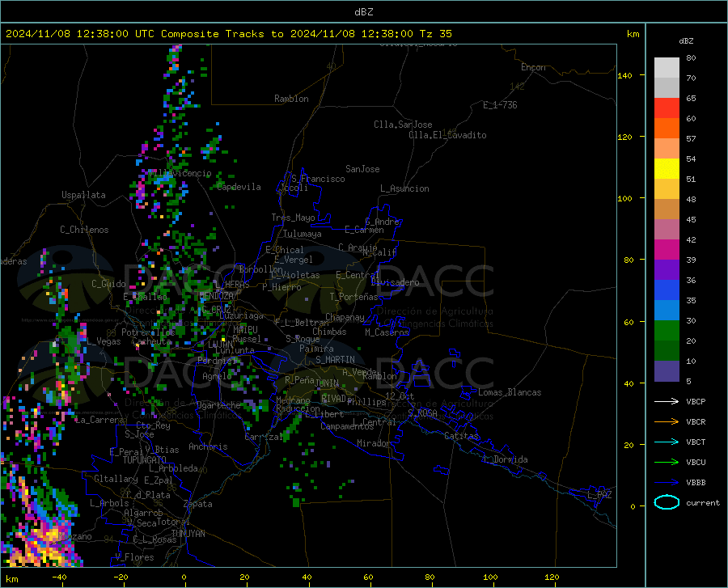The height and width of the screenshot is (588, 728).
Task: Click the L_PAZ label on map
Action: 599,495
